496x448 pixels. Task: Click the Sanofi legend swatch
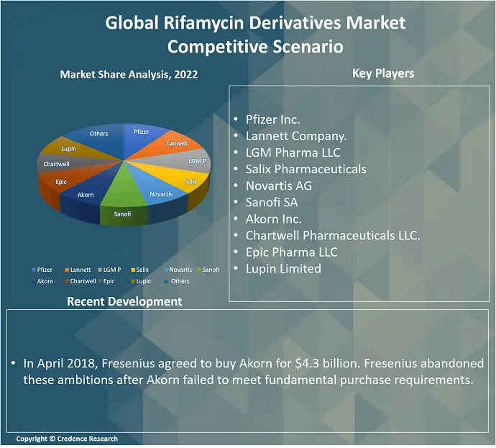tap(199, 270)
